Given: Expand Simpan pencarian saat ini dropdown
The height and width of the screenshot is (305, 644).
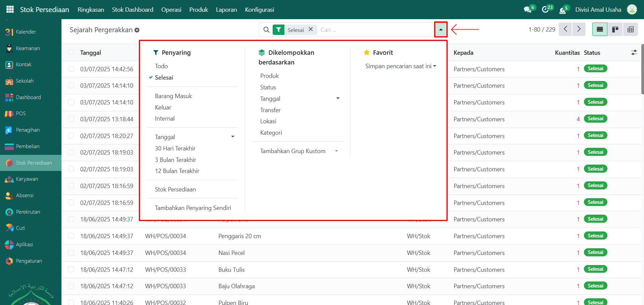Looking at the screenshot, I should tap(401, 66).
